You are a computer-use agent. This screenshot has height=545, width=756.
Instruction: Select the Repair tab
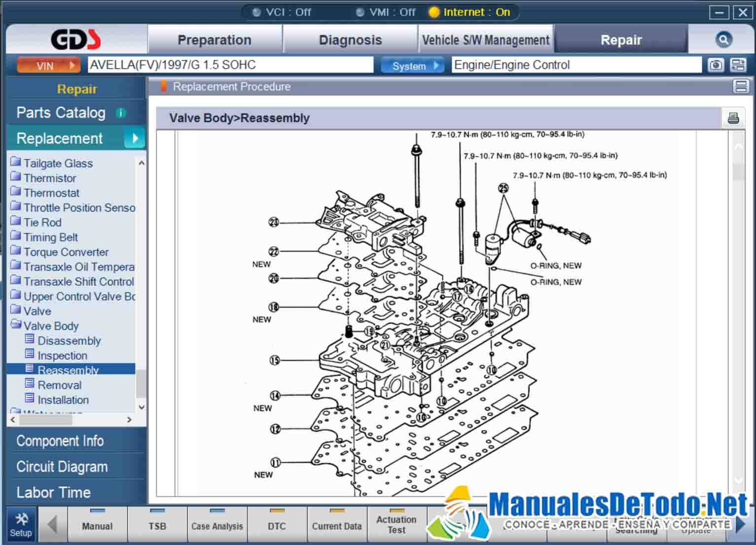621,40
